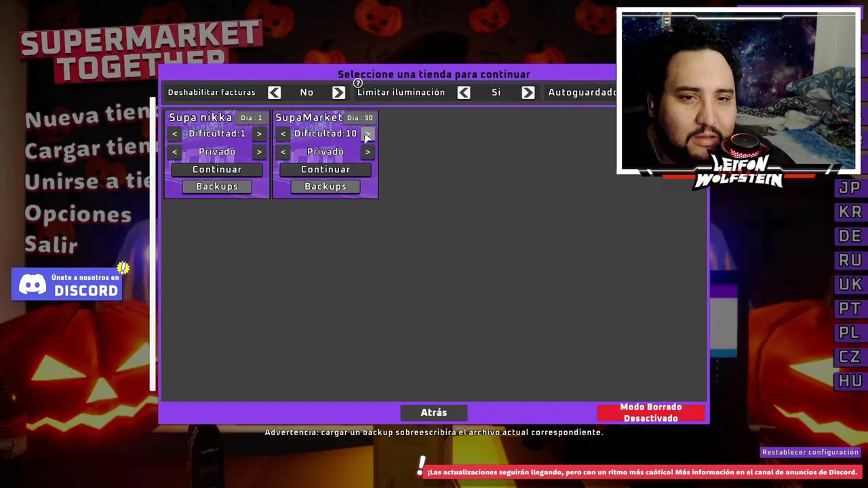Increase difficulty of Supa nikka store
The image size is (868, 488).
[259, 134]
